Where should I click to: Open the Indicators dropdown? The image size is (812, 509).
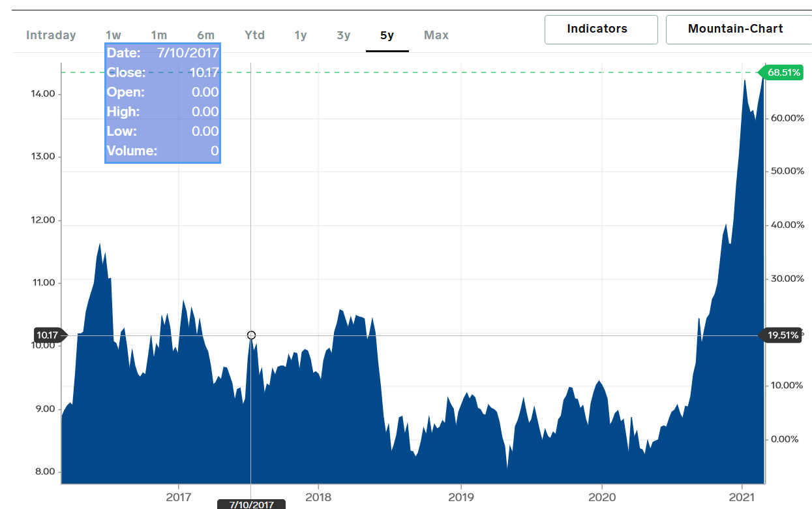[x=601, y=29]
